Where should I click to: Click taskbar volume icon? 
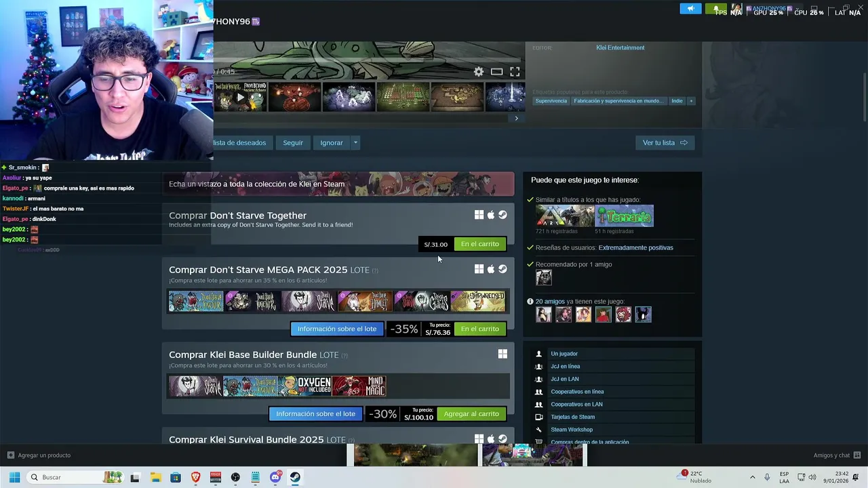tap(812, 477)
